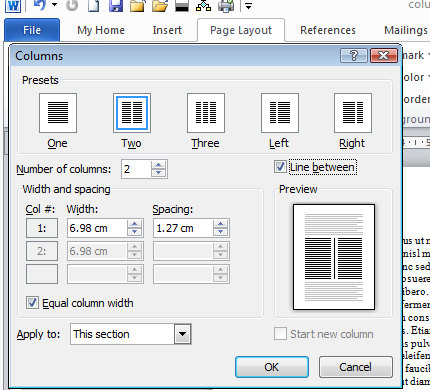Open the Undo history dropdown arrow

coord(54,5)
